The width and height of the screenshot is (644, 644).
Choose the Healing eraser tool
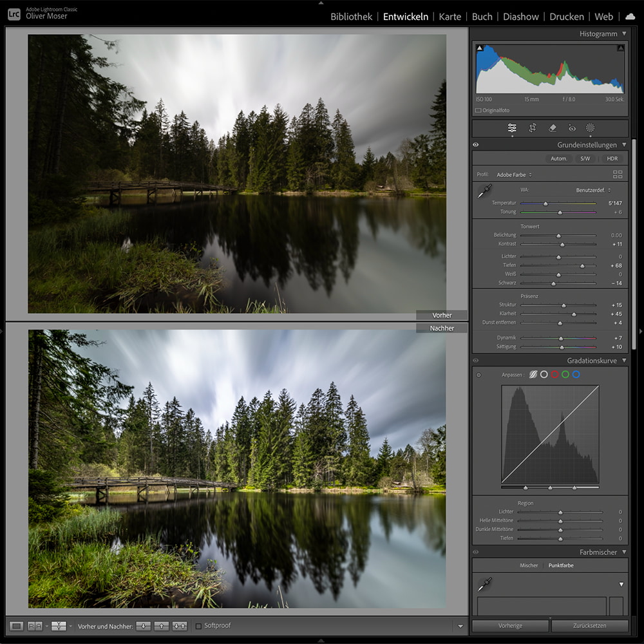coord(553,128)
